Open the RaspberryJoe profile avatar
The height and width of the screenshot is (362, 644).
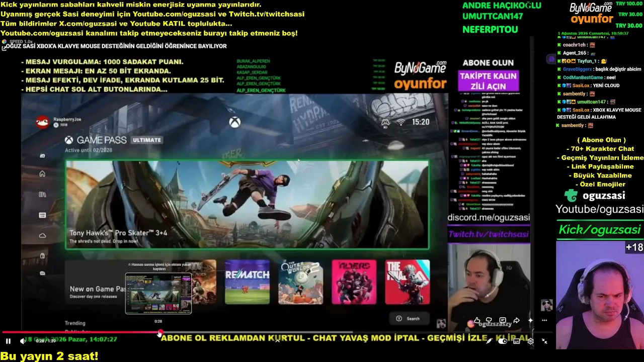click(x=43, y=122)
